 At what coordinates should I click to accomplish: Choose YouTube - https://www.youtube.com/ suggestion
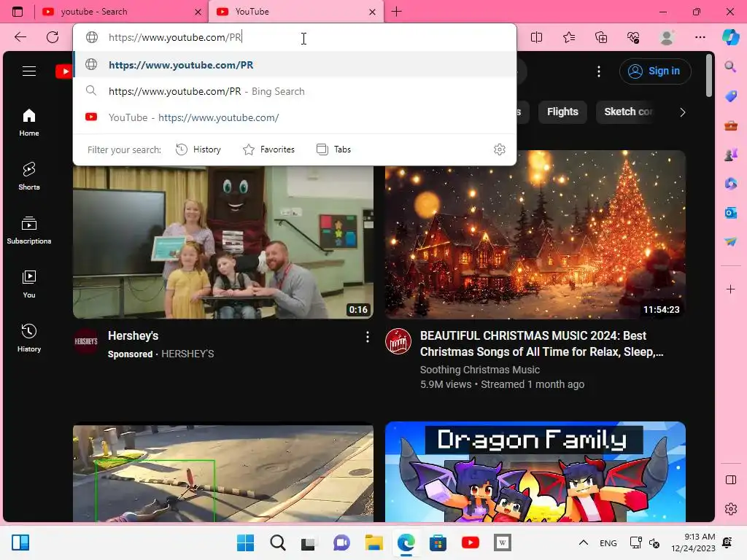coord(295,117)
